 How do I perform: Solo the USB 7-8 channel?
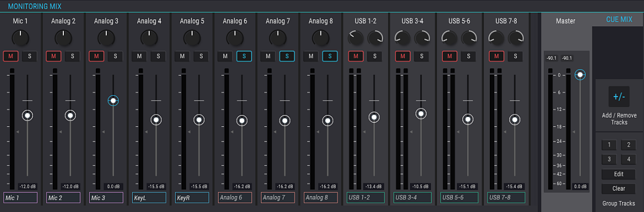pos(515,56)
